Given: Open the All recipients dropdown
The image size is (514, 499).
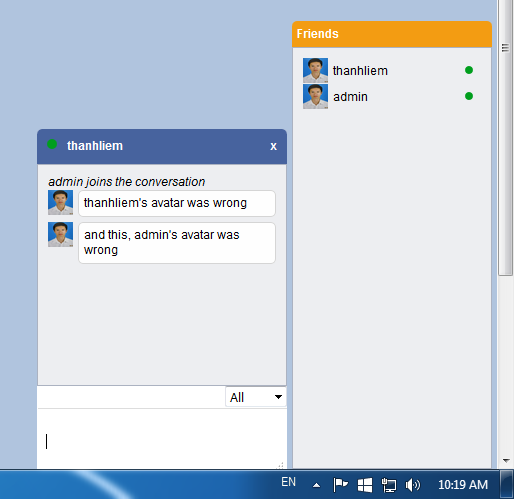Looking at the screenshot, I should 256,397.
